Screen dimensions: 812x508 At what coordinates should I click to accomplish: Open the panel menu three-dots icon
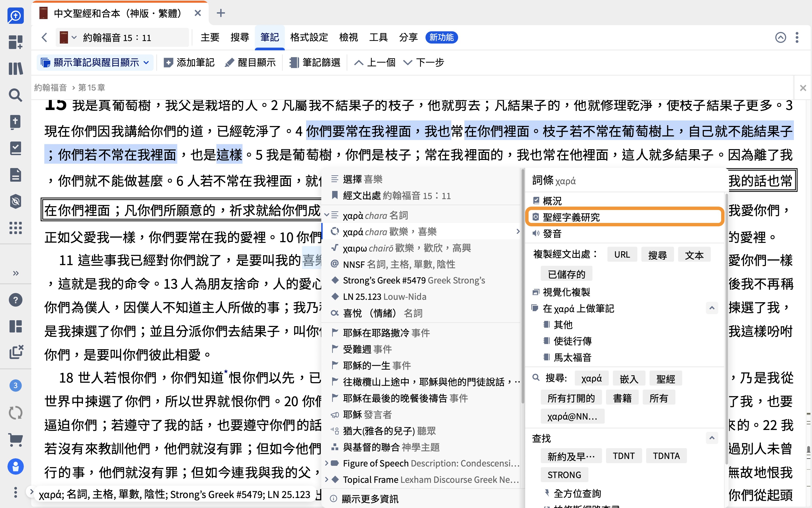[797, 37]
